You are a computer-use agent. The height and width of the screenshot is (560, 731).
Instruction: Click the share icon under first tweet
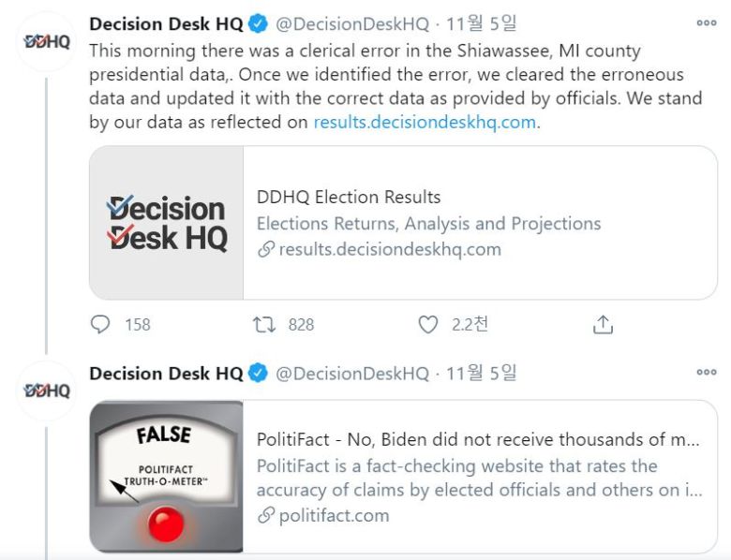tap(604, 324)
